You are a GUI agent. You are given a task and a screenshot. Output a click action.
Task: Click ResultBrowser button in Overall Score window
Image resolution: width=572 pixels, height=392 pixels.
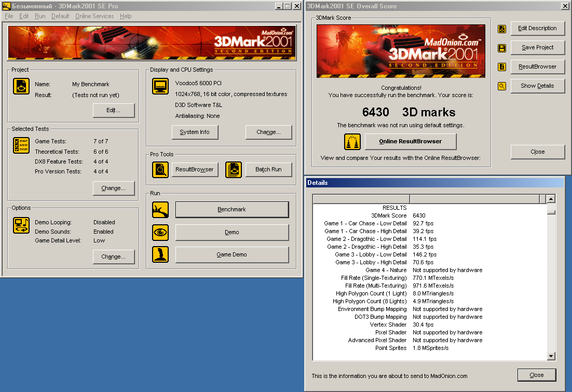coord(537,67)
